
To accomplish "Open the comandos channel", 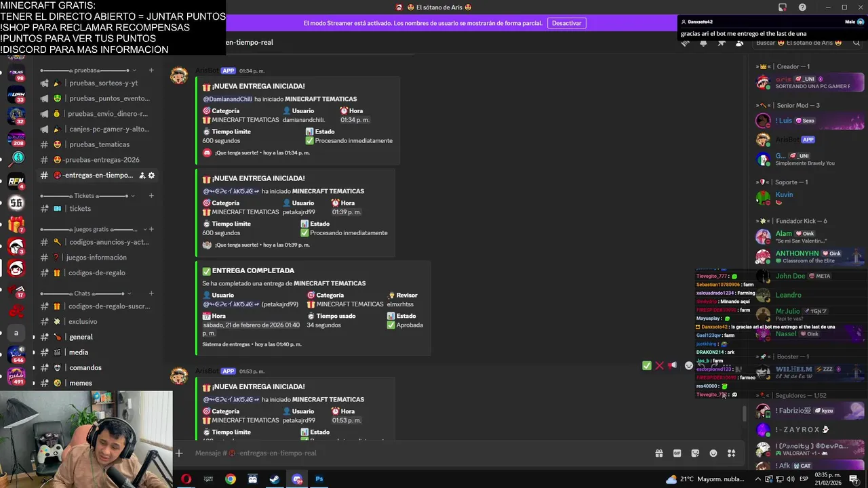I will click(98, 367).
